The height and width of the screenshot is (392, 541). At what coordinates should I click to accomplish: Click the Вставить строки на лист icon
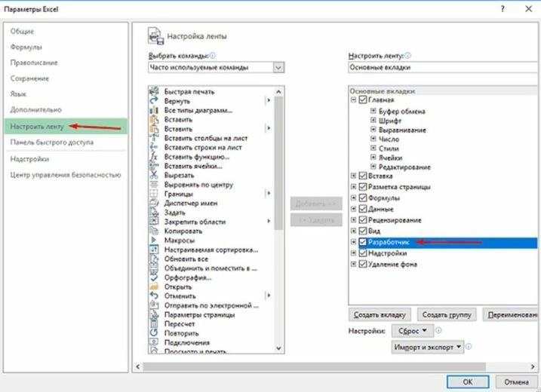tap(154, 147)
